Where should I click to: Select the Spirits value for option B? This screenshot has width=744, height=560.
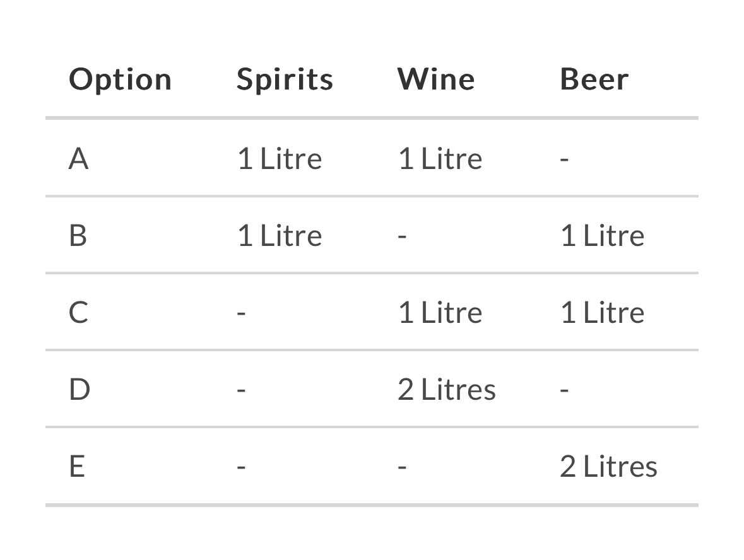(x=280, y=236)
